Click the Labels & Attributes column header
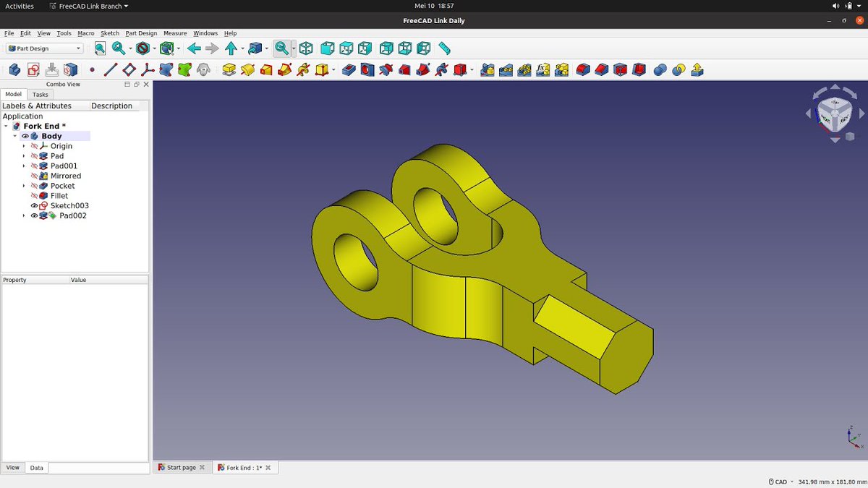Screen dimensions: 868x488 pos(37,106)
